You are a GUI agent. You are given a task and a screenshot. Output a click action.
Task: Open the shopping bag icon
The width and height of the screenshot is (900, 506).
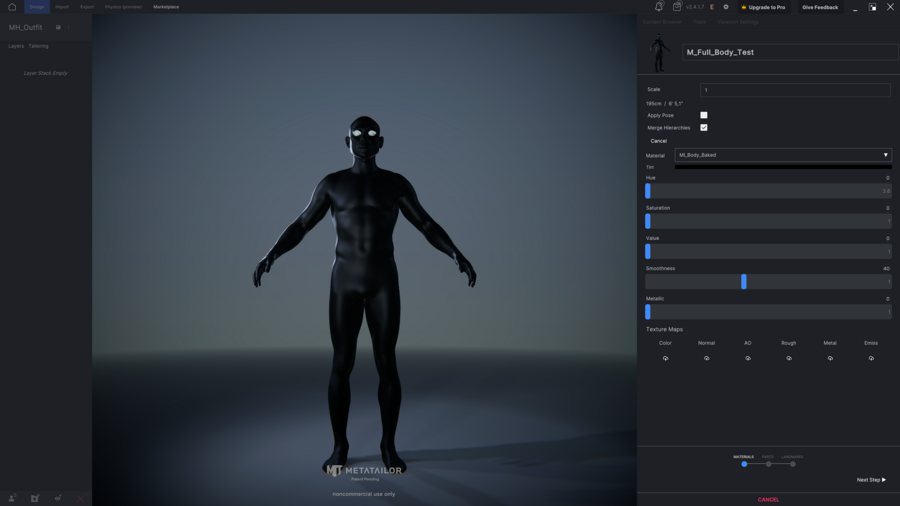[677, 7]
